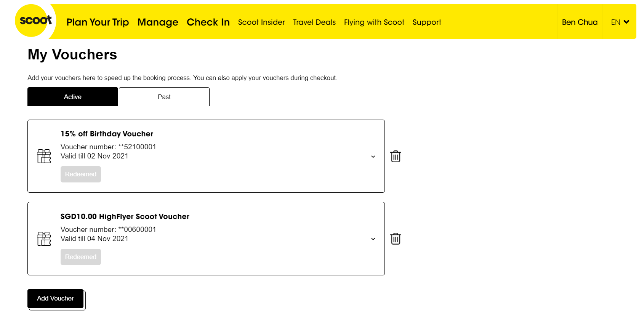644x315 pixels.
Task: Click Redeemed on the HighFlyer Voucher
Action: (81, 257)
